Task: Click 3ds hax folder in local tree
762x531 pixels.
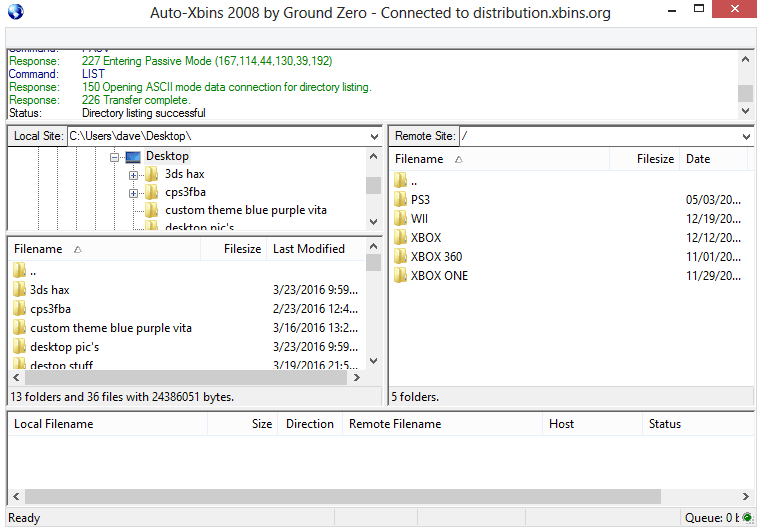Action: point(185,174)
